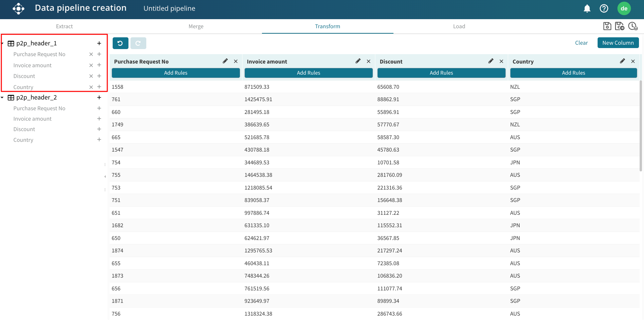Switch to the Load tab
This screenshot has height=323, width=644.
pos(459,26)
